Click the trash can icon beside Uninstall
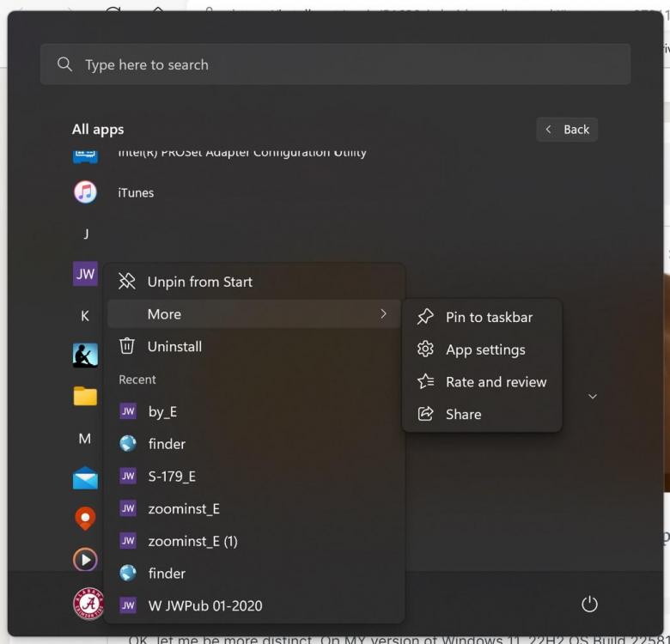The height and width of the screenshot is (644, 670). coord(127,346)
